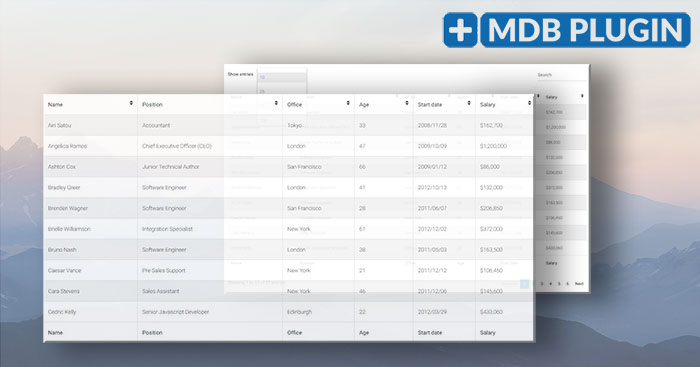
Task: Click the Start date column header label
Action: point(430,104)
